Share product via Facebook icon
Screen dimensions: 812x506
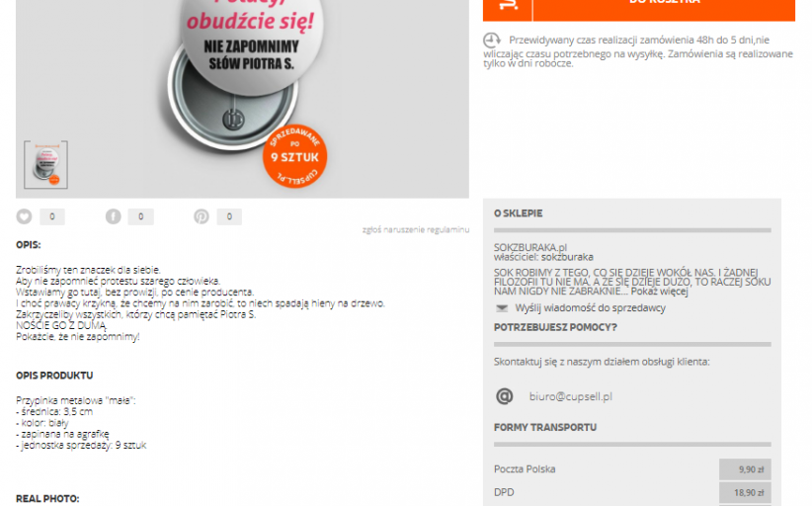pyautogui.click(x=113, y=216)
